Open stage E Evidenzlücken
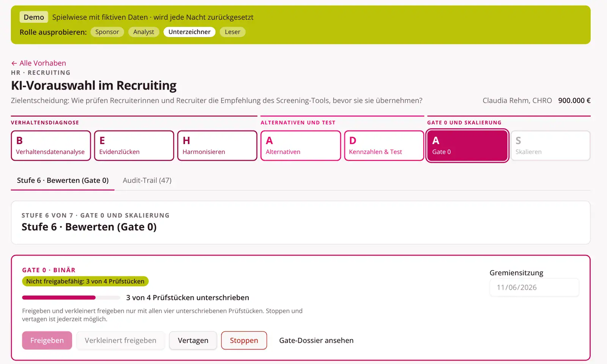This screenshot has width=607, height=364. (x=134, y=146)
